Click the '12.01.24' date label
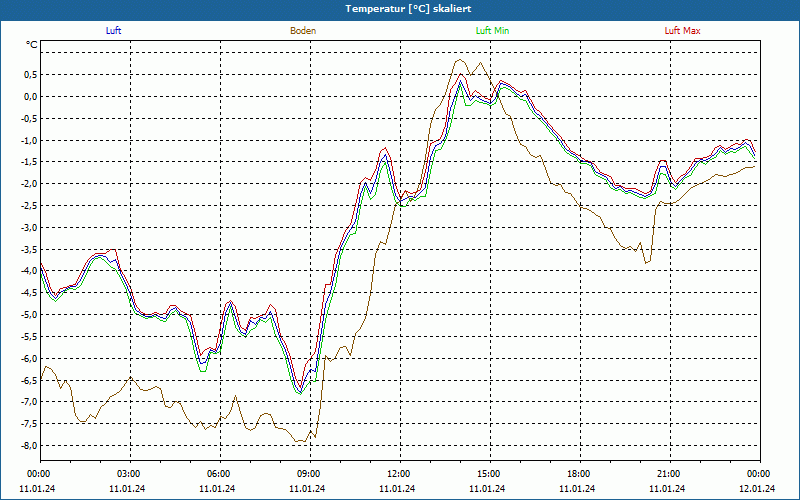The height and width of the screenshot is (500, 800). pos(757,489)
